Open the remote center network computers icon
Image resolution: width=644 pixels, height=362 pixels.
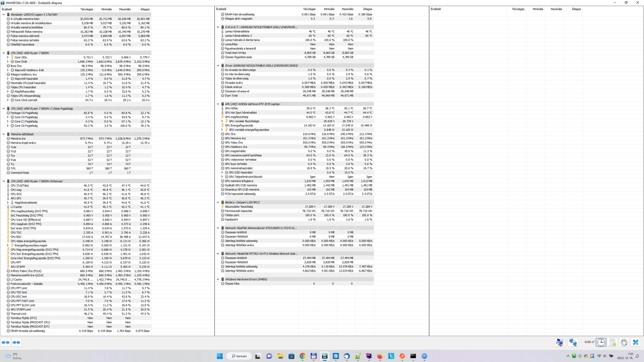pos(573,342)
